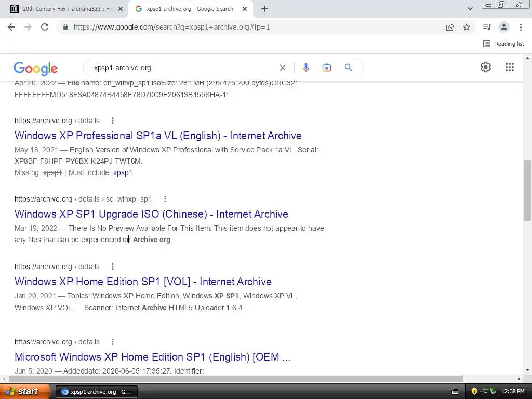
Task: Click the taskbar clock 12:38 PM
Action: coord(513,392)
